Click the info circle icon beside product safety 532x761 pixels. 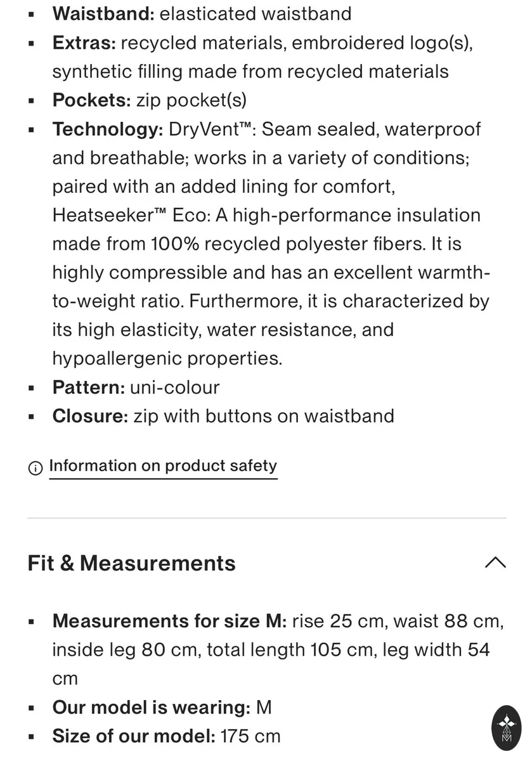35,468
